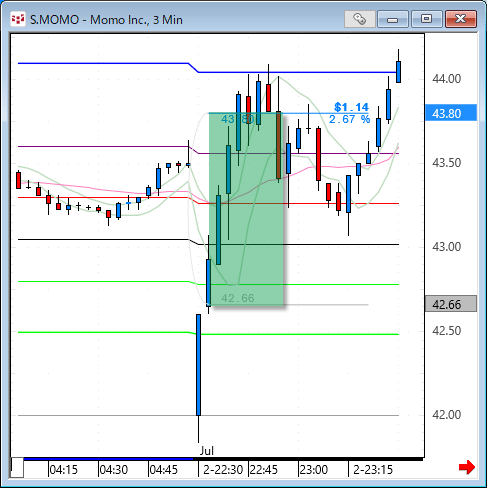Click the 43.80 label inside green box
This screenshot has height=488, width=487.
[x=238, y=119]
